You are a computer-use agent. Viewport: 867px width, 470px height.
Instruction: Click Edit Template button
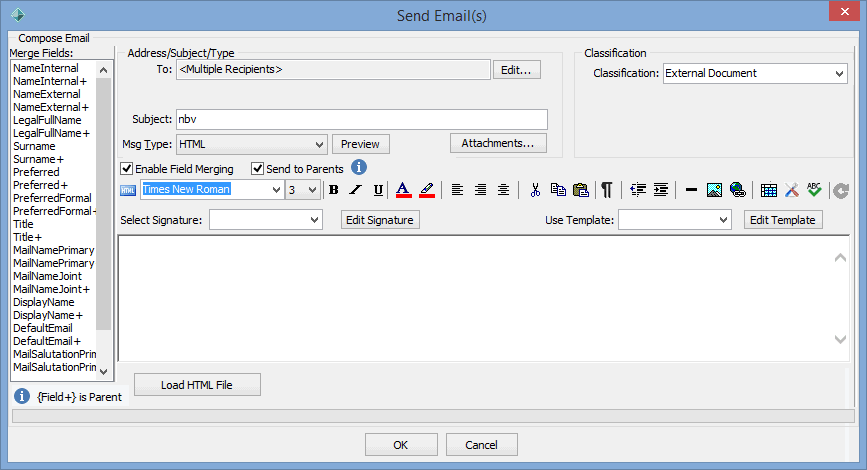pyautogui.click(x=783, y=220)
